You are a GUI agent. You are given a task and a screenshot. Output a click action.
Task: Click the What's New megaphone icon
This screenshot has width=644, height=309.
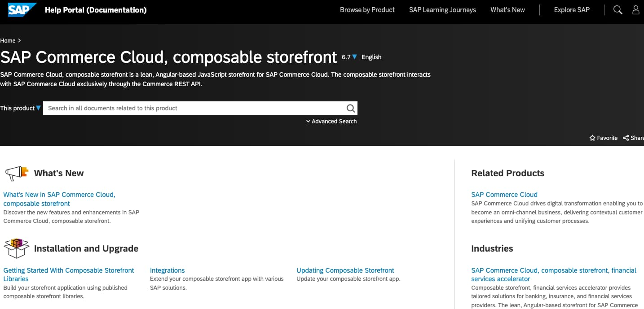point(17,173)
